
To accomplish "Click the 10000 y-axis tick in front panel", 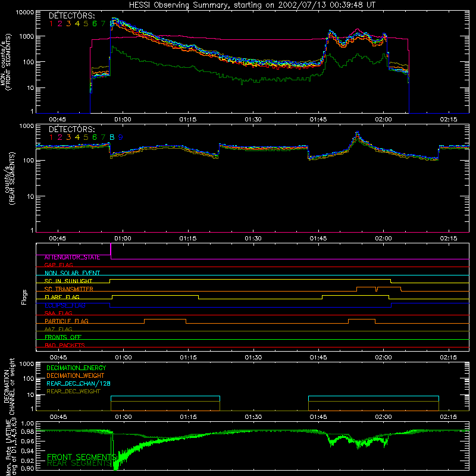I will 25,12.
